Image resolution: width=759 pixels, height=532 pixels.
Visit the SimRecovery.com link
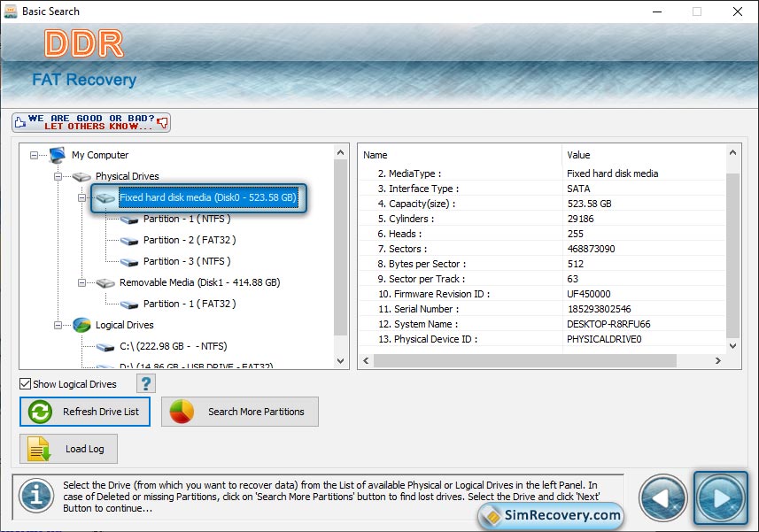pyautogui.click(x=552, y=515)
